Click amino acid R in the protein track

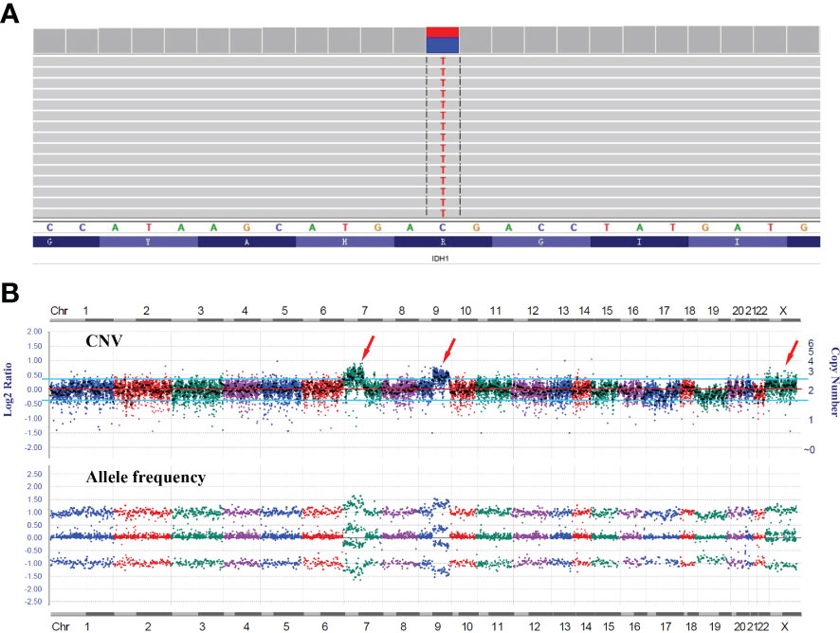coord(443,242)
